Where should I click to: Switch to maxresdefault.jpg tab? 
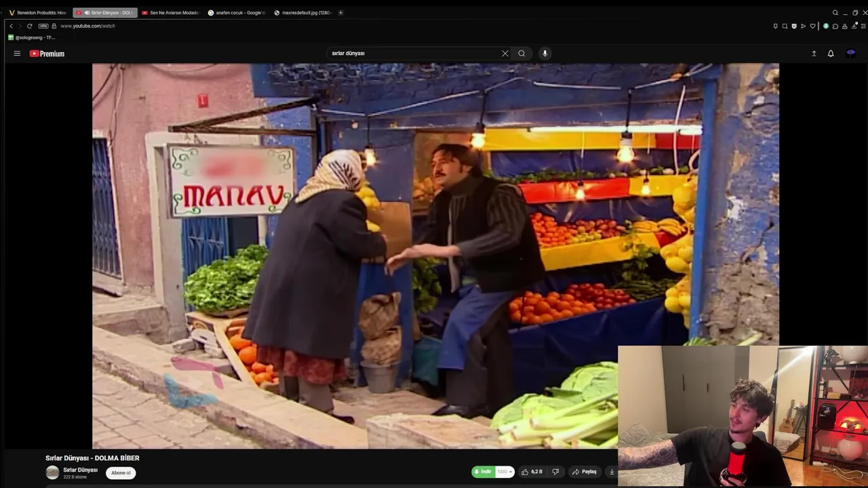pos(303,13)
